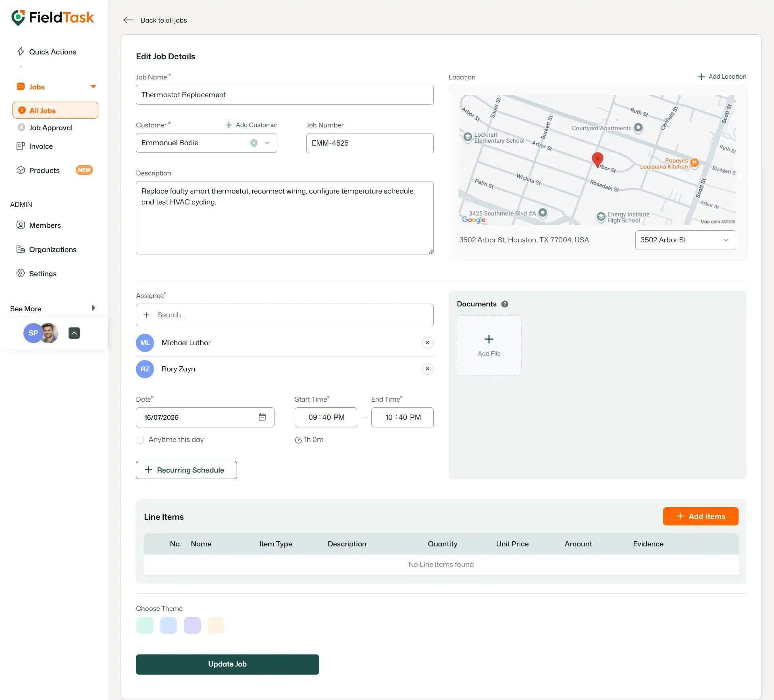Clear the Emmanuel Bodie customer selection
This screenshot has height=700, width=774.
coord(254,143)
